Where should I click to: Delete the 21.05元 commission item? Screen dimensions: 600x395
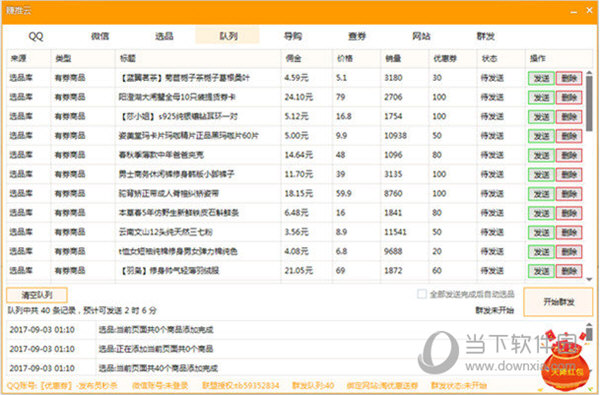pyautogui.click(x=569, y=271)
